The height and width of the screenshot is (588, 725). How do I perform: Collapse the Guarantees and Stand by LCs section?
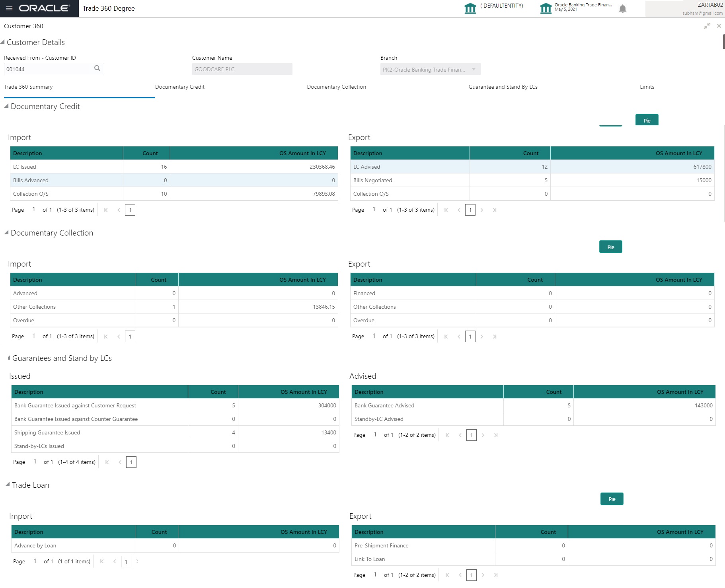(x=9, y=358)
